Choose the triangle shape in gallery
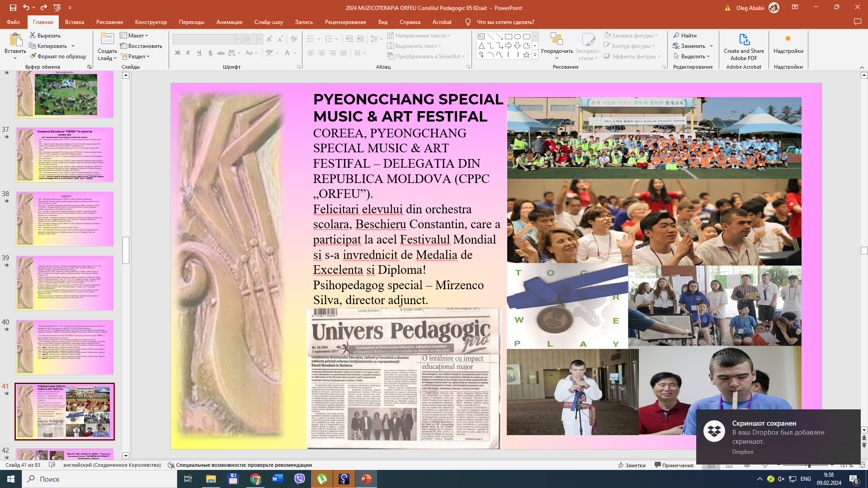 481,46
